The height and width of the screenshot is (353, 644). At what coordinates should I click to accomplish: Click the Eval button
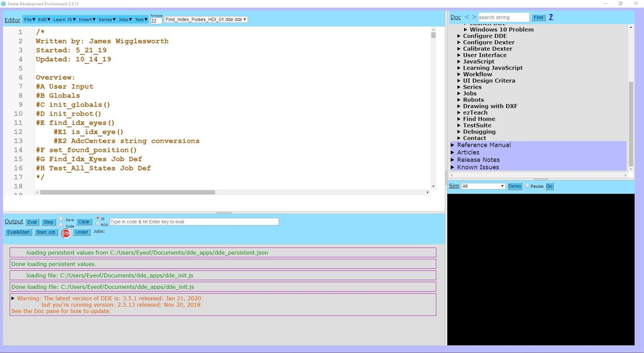32,222
